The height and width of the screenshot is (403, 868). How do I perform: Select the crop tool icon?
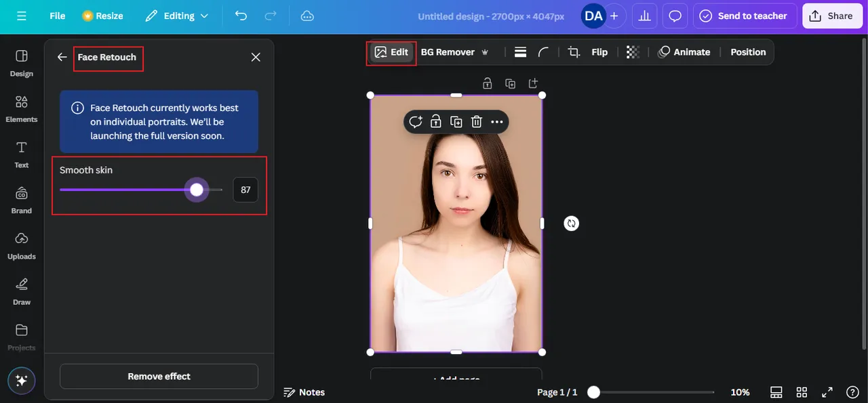point(574,52)
